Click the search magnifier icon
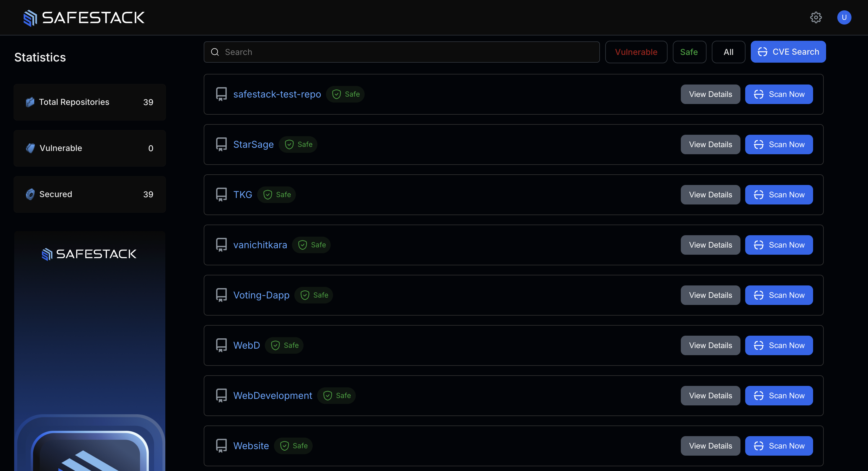 coord(215,52)
